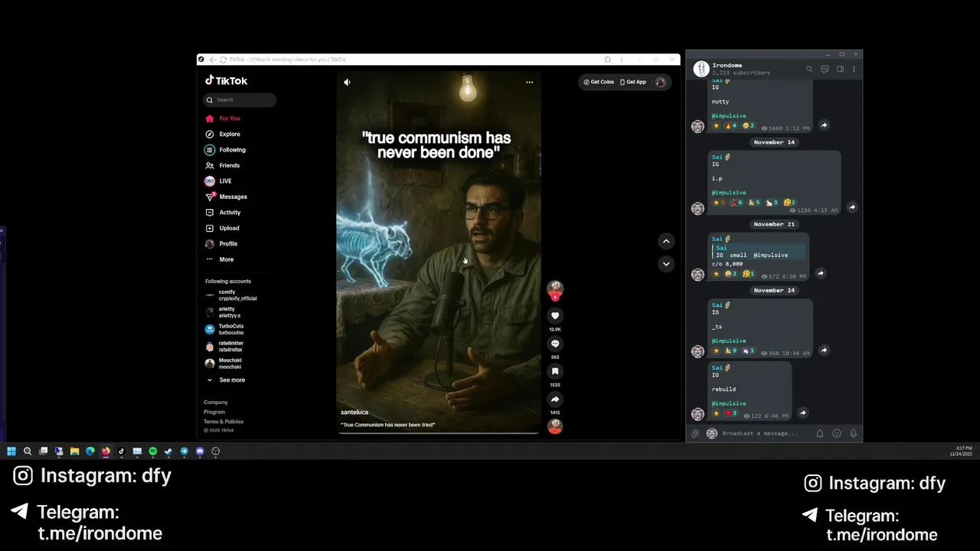Expand the More sidebar menu
Image resolution: width=980 pixels, height=551 pixels.
220,259
